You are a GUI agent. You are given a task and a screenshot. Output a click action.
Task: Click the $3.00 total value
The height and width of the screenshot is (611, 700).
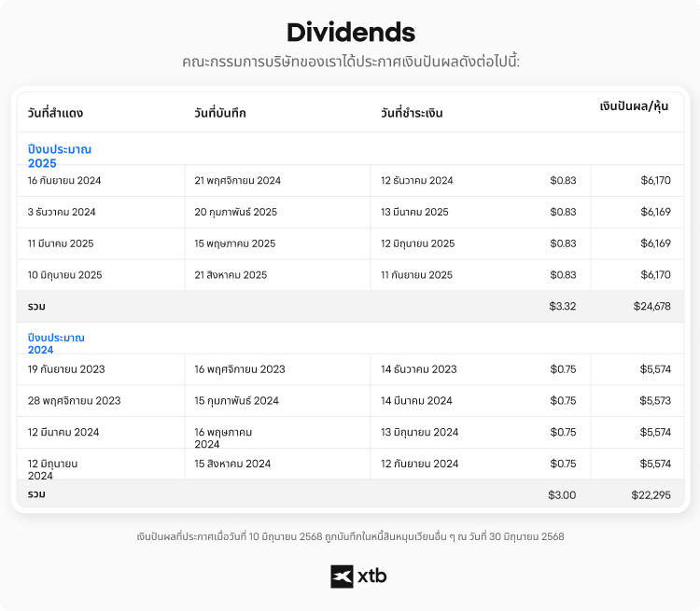point(562,495)
